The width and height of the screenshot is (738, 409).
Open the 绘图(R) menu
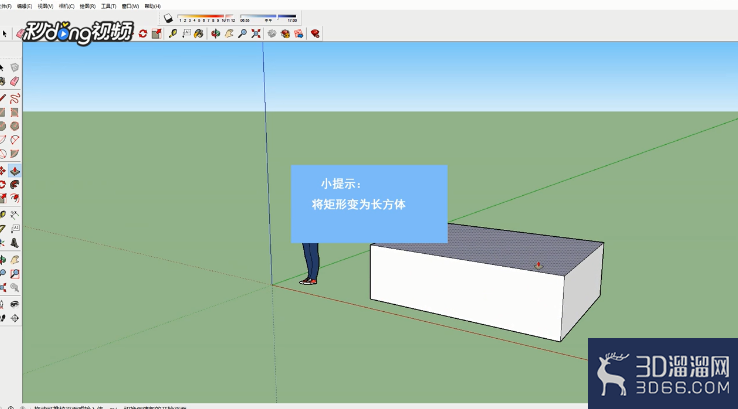(88, 6)
